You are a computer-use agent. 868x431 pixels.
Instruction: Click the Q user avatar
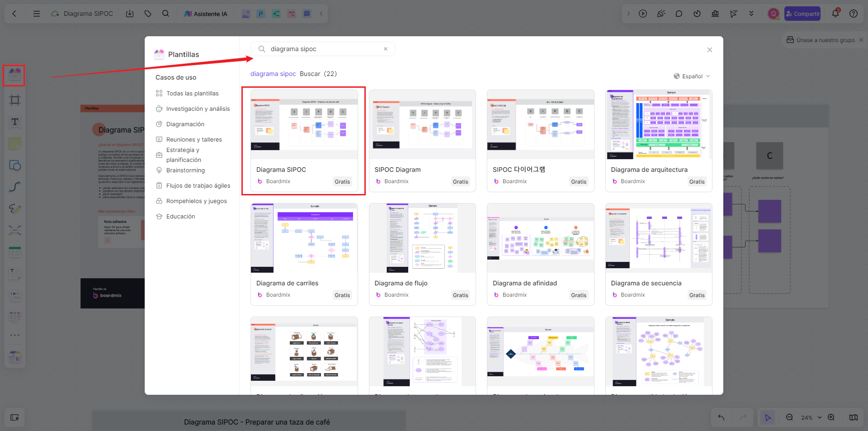tap(774, 14)
